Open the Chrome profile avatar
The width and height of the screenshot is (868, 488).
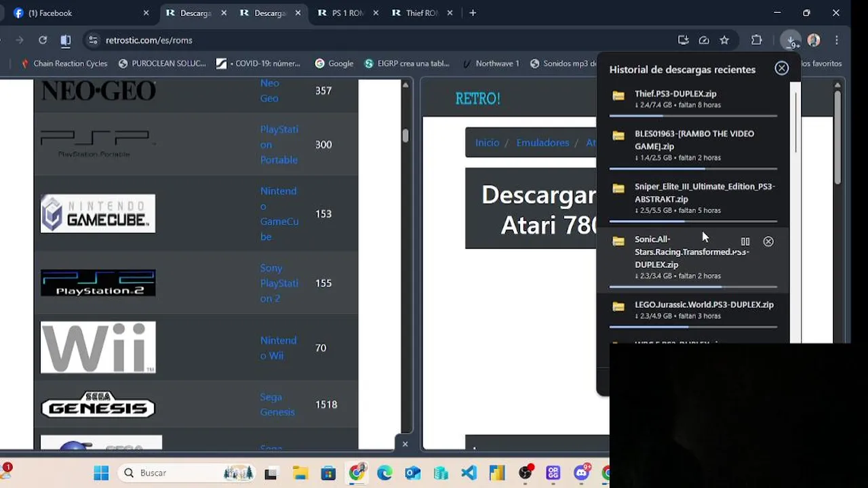[814, 40]
